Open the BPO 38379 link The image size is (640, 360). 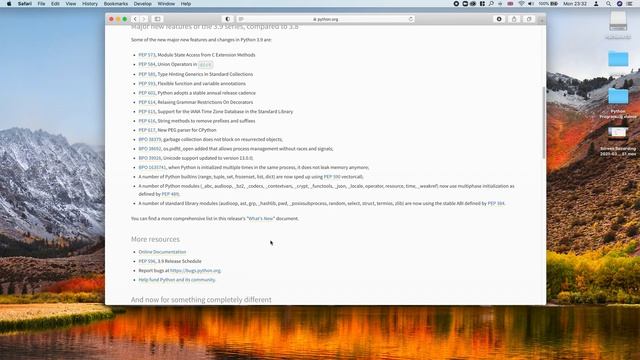point(150,140)
